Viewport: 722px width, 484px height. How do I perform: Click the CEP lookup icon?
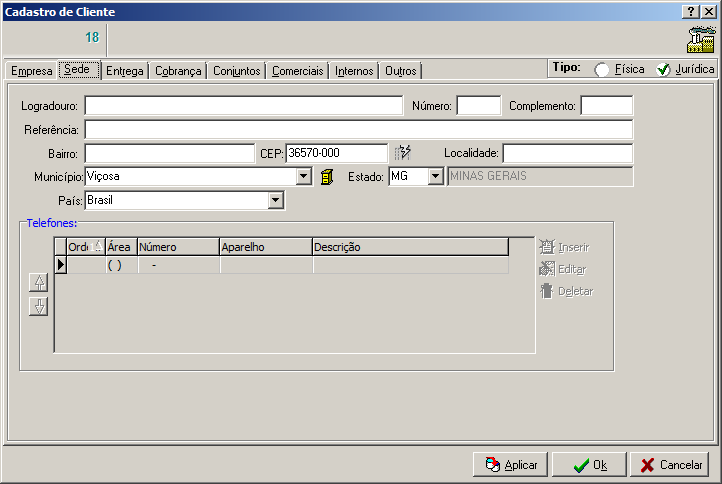403,153
